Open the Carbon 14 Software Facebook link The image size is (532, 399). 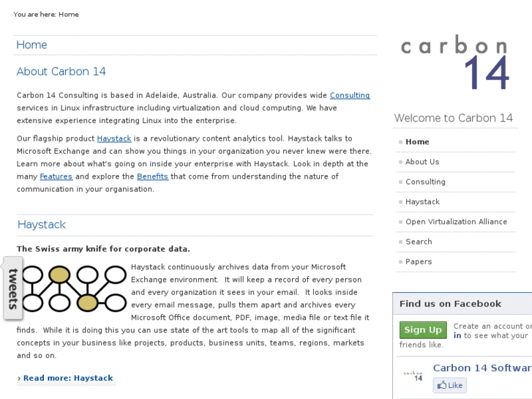(482, 368)
